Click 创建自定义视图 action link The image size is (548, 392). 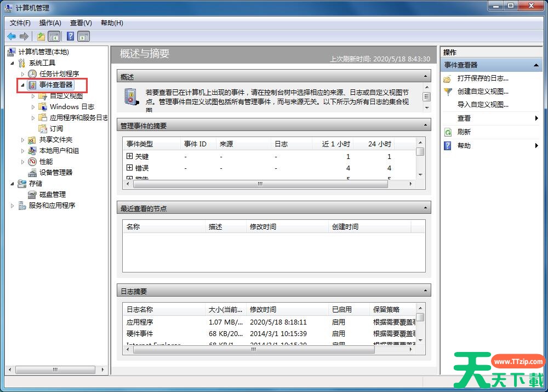(x=483, y=92)
